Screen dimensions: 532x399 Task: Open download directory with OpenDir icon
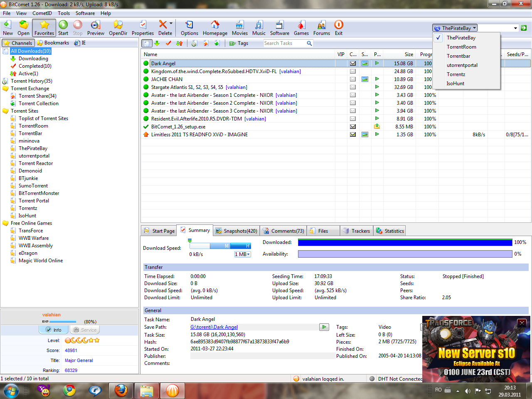click(118, 28)
